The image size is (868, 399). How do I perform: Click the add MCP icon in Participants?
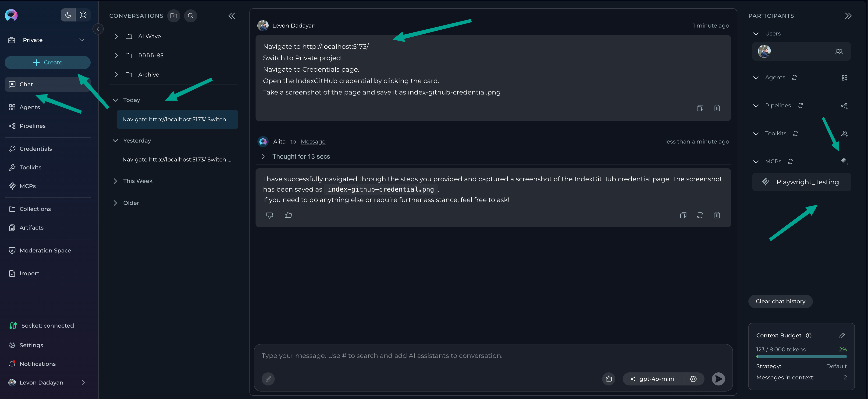point(844,162)
